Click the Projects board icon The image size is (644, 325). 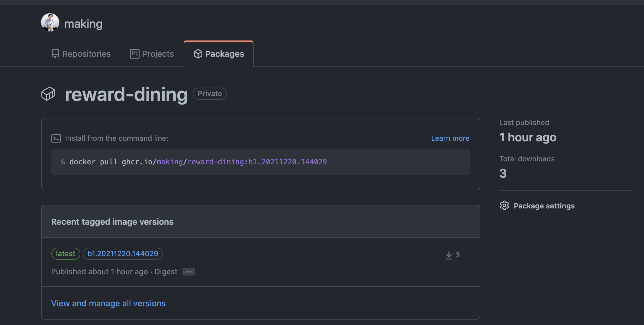(134, 54)
